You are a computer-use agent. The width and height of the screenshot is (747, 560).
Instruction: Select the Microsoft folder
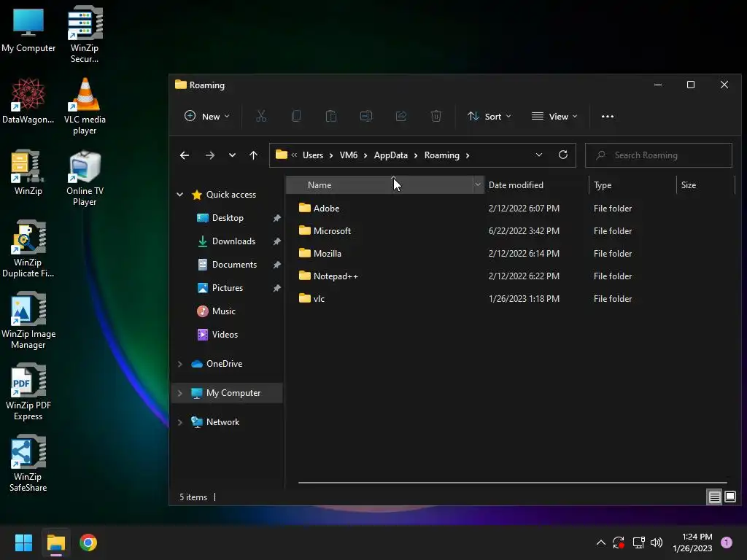click(x=332, y=230)
